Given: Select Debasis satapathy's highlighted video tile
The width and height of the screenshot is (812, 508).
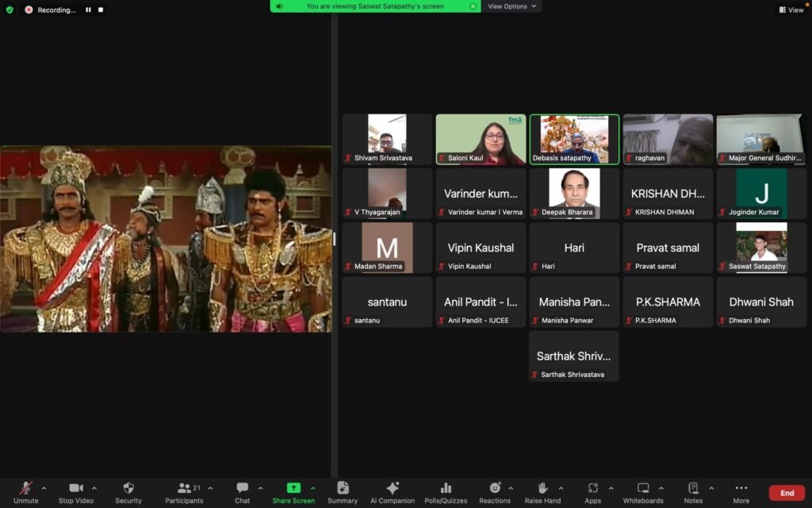Looking at the screenshot, I should click(x=574, y=140).
